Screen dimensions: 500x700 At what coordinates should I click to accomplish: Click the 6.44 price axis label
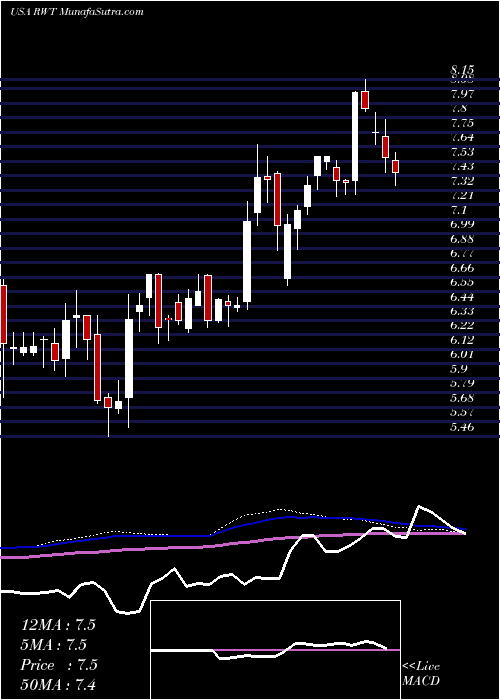point(462,297)
